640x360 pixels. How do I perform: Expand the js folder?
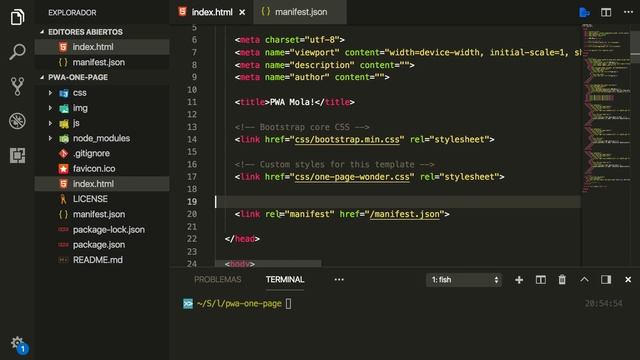(50, 123)
